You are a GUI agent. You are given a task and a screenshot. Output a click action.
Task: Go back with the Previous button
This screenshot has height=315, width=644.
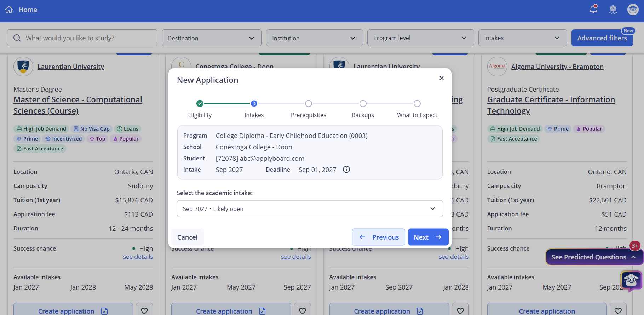[x=379, y=237]
